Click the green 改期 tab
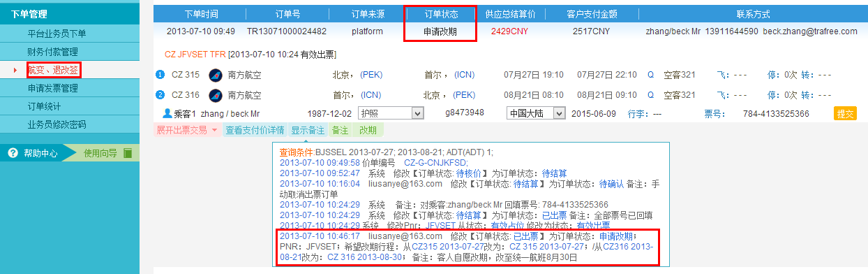The height and width of the screenshot is (274, 868). click(x=368, y=130)
